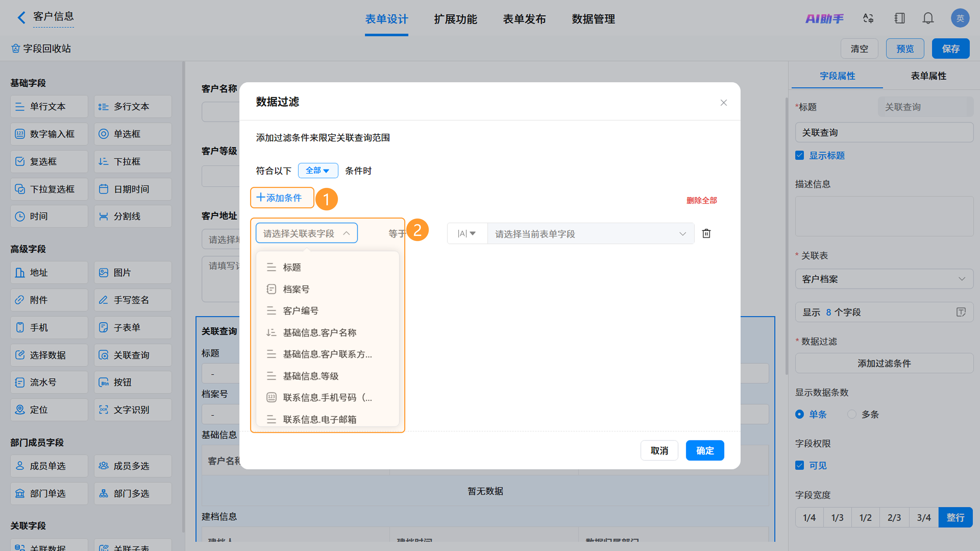Open 字段回收站 recycle bin

(41, 48)
